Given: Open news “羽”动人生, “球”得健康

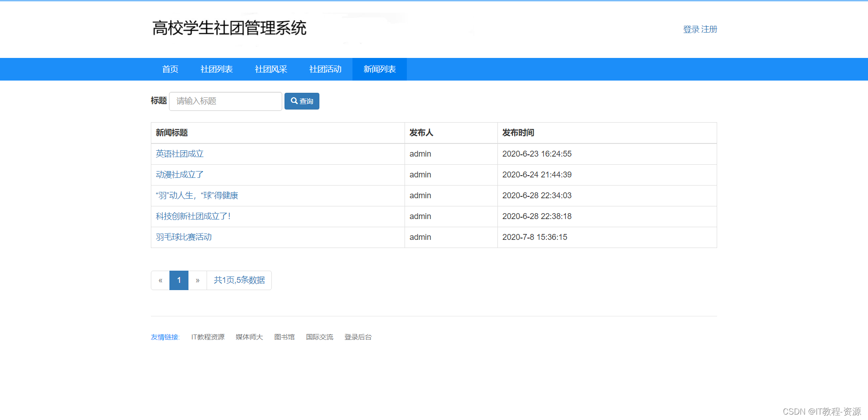Looking at the screenshot, I should [x=197, y=196].
